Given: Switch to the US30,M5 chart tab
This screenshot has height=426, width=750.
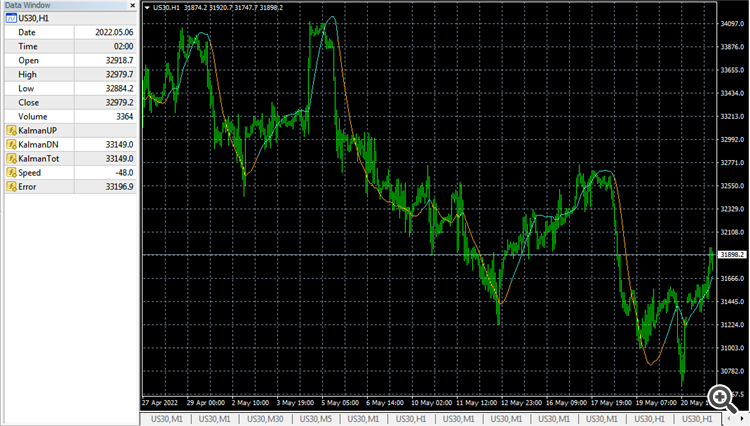Looking at the screenshot, I should pos(315,419).
